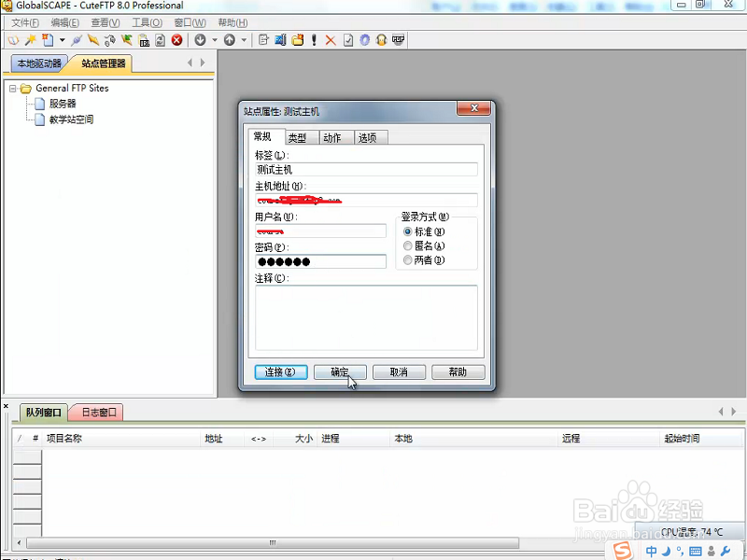
Task: Select the General FTP Sites folder
Action: tap(72, 88)
